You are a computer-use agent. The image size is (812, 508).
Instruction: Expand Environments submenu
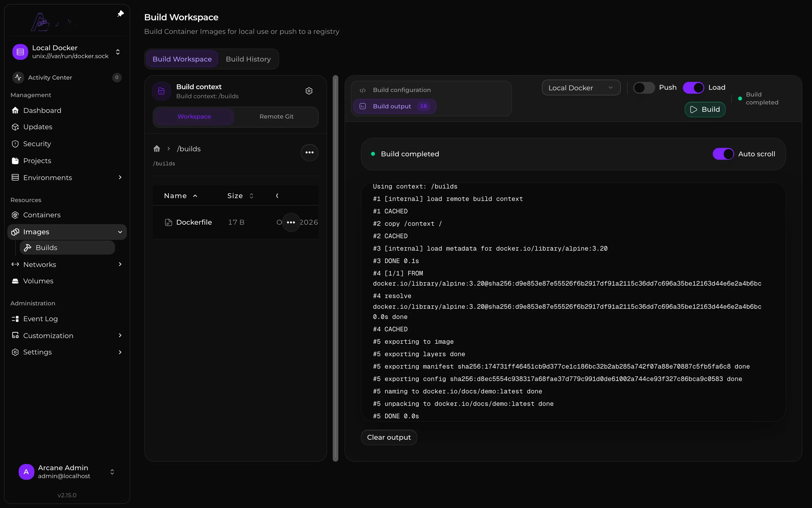point(120,178)
